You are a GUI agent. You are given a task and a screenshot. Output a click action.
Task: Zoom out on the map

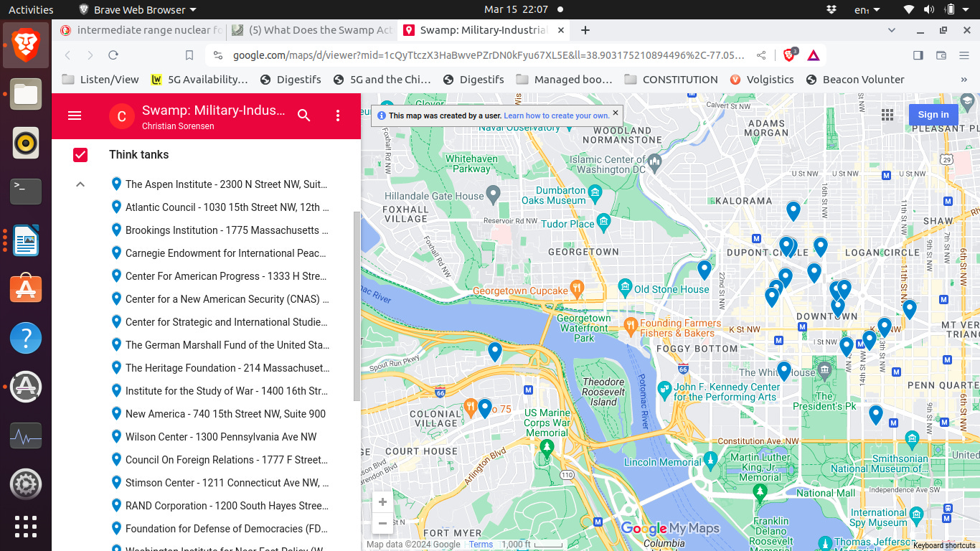coord(382,523)
